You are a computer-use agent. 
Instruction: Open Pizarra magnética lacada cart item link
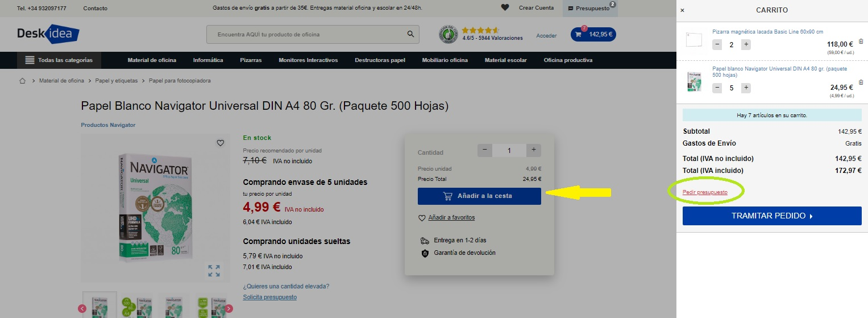[x=767, y=32]
